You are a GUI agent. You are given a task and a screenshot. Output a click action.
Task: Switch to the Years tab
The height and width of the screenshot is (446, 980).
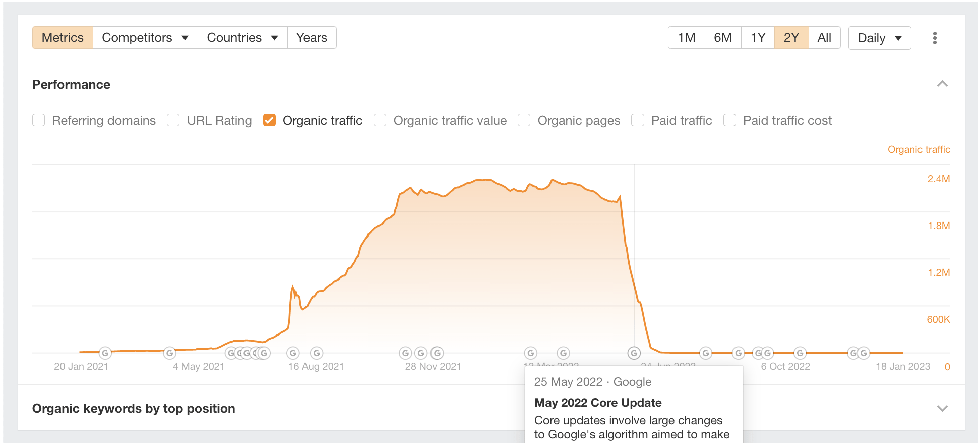312,38
